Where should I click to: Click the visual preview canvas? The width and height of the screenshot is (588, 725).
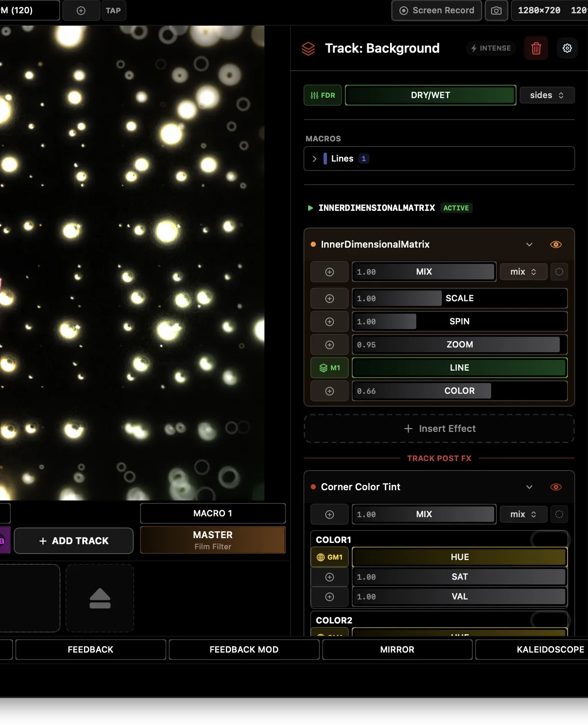132,263
